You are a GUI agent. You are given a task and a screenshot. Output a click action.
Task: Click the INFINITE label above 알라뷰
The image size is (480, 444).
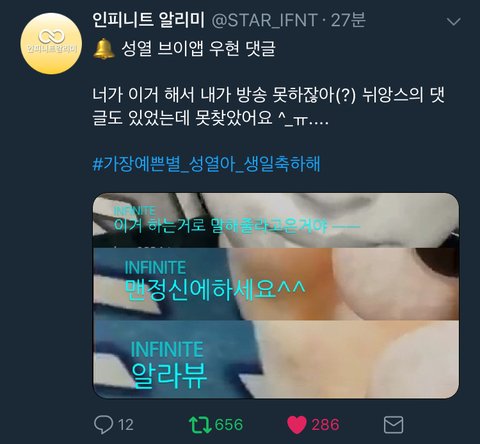[x=167, y=349]
